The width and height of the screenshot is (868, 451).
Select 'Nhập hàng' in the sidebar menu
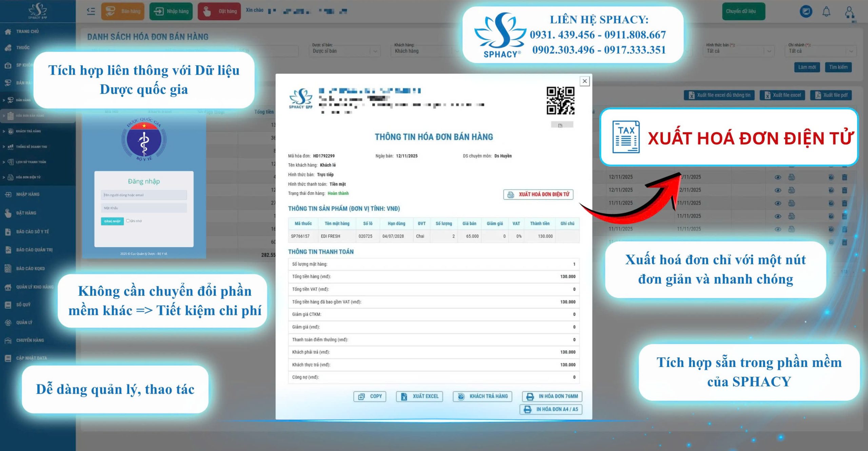click(x=27, y=194)
